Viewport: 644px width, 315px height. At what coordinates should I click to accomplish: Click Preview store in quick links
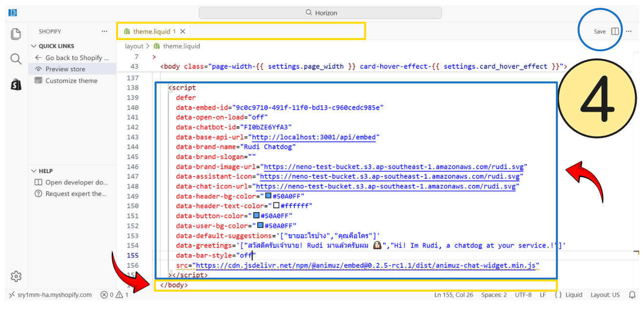[x=65, y=69]
